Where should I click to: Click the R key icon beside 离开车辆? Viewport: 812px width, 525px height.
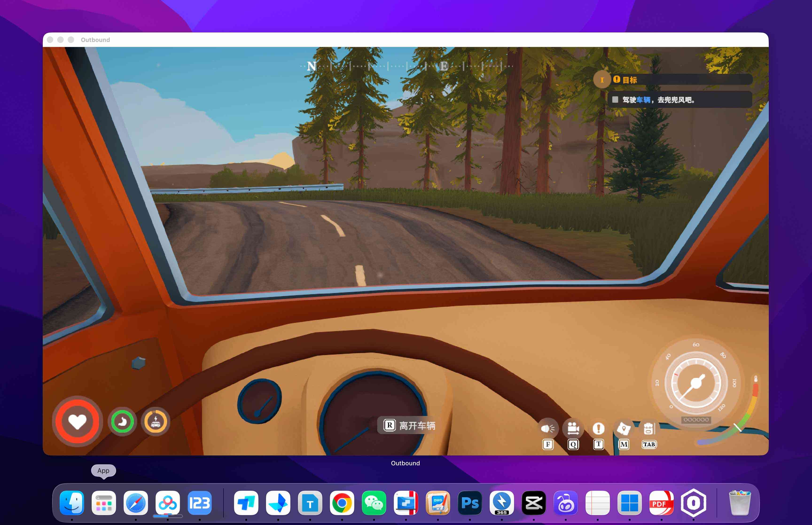389,425
